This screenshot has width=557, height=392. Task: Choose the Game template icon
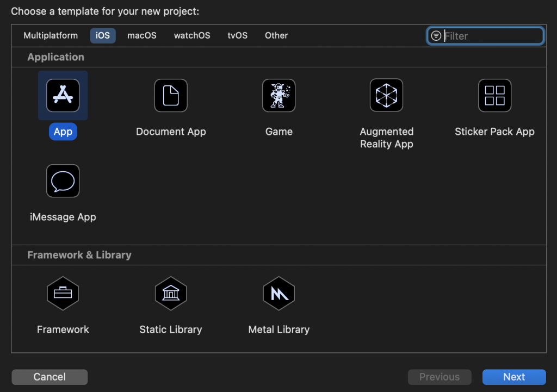[x=279, y=96]
